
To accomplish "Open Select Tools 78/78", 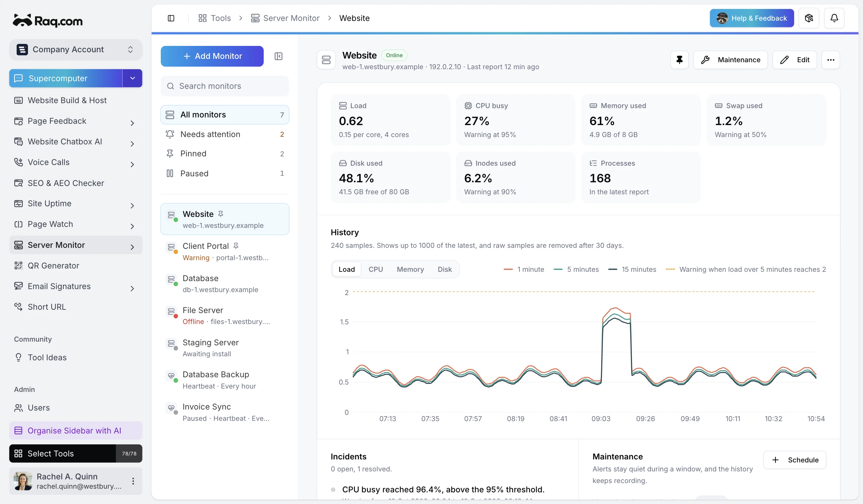I will tap(76, 453).
